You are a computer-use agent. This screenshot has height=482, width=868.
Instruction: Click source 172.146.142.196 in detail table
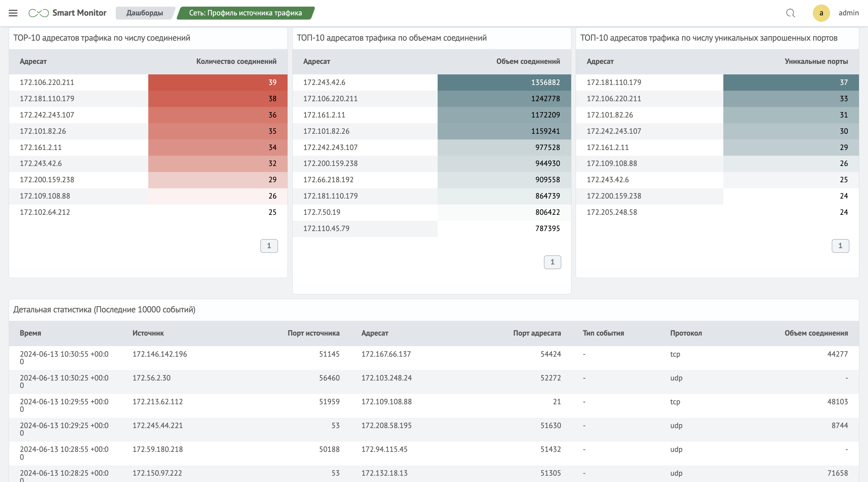click(159, 354)
